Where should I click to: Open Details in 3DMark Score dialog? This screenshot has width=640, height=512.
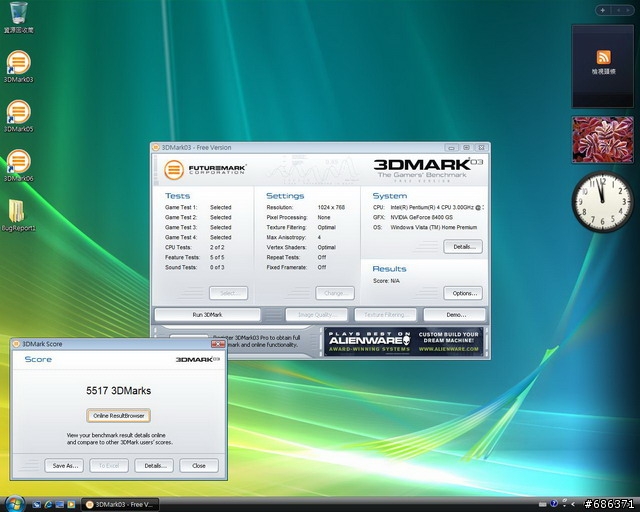pos(154,465)
